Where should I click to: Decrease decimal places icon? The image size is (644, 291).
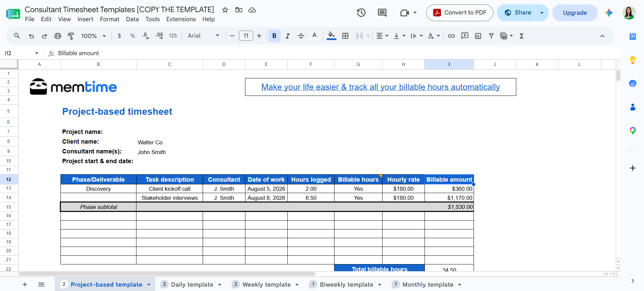(x=146, y=36)
